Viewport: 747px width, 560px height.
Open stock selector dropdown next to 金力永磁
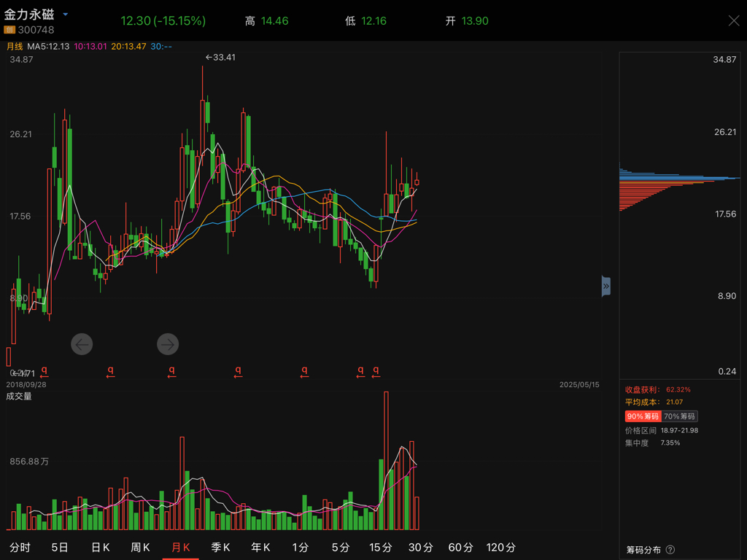pos(65,15)
